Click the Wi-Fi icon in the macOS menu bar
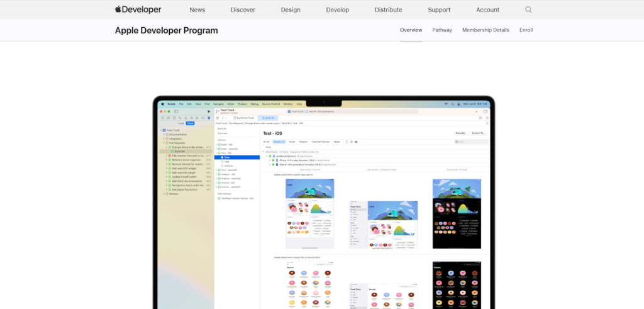The image size is (644, 309). [x=446, y=104]
